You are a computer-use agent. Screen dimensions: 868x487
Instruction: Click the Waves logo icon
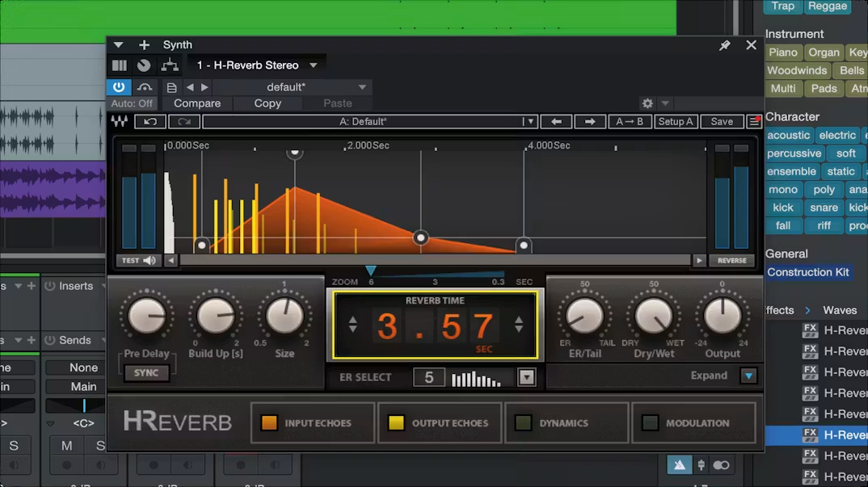pos(119,121)
